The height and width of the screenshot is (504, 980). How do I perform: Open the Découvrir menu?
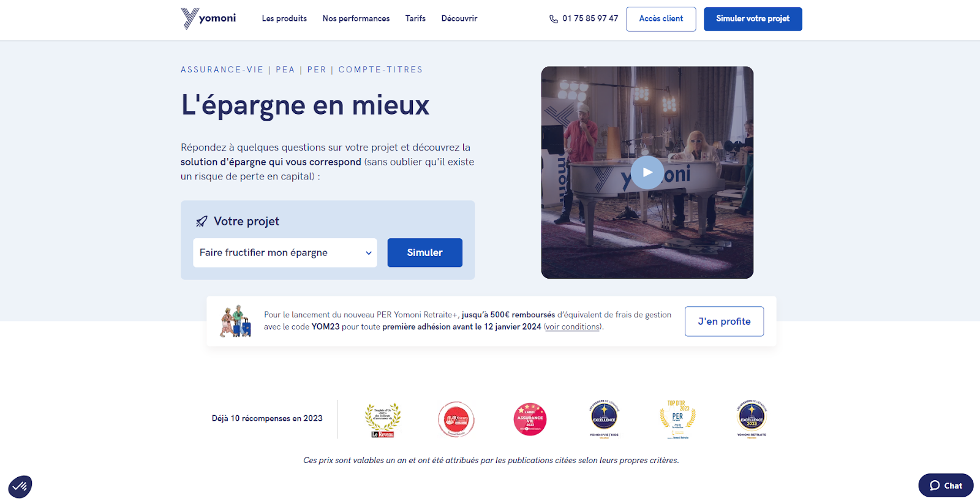(x=459, y=18)
